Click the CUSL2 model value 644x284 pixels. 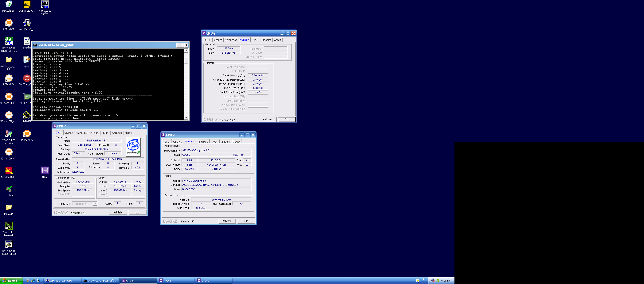tap(204, 155)
